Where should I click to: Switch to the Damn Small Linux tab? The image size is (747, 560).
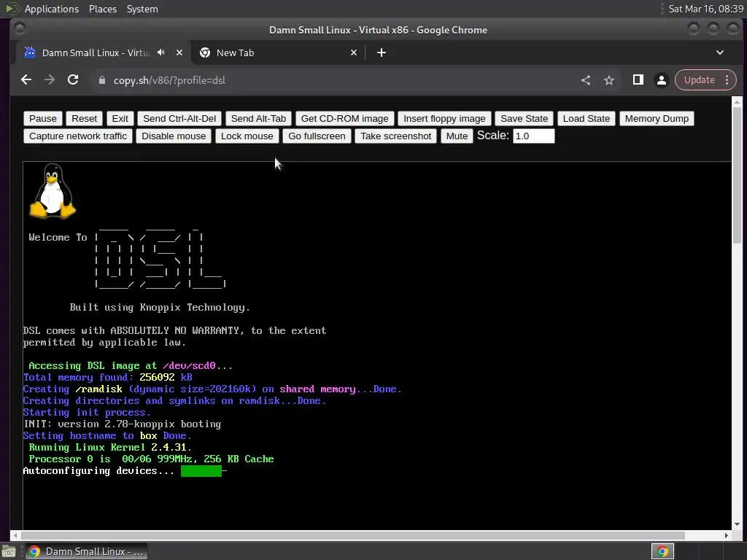tap(96, 52)
